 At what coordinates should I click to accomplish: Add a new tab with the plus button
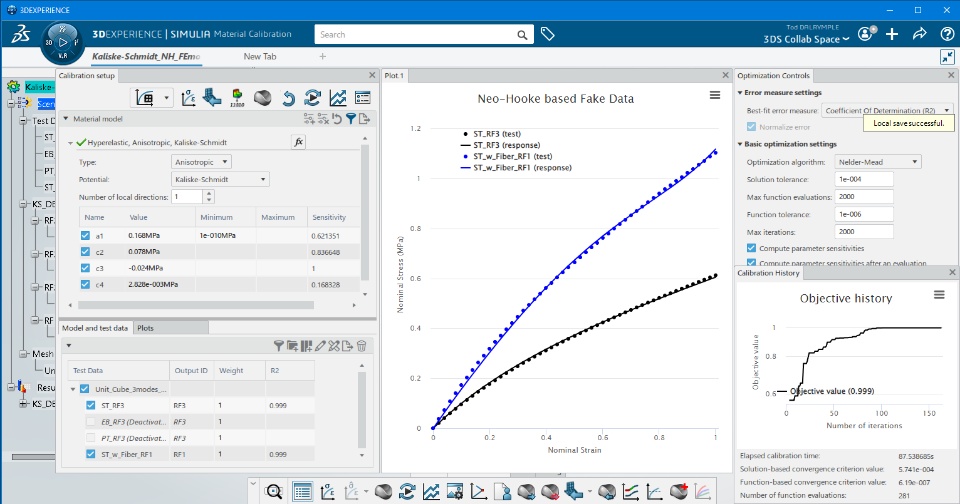(323, 56)
